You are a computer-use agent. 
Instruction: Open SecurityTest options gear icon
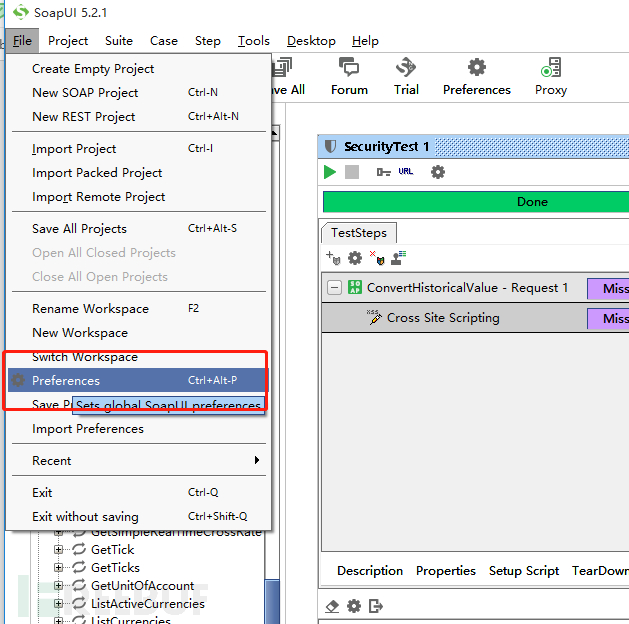(x=438, y=172)
